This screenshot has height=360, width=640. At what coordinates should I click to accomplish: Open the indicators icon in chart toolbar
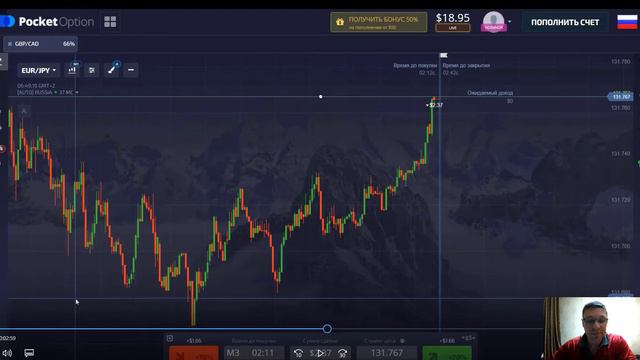92,70
